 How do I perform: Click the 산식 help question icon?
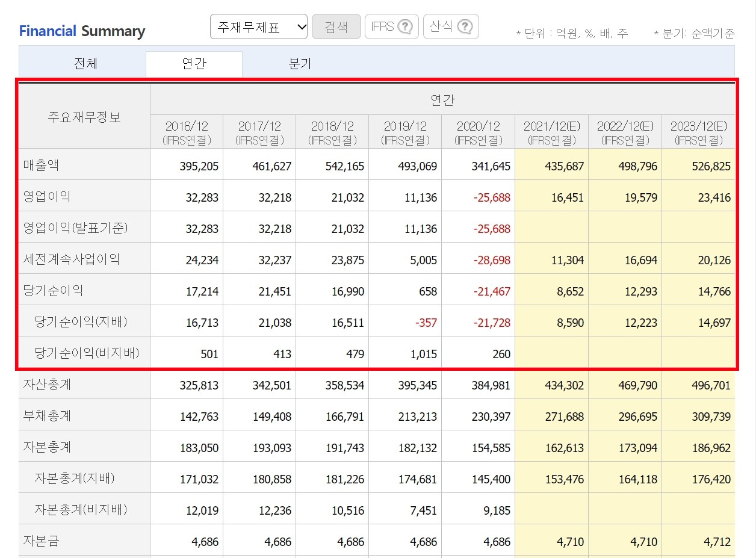pyautogui.click(x=465, y=26)
